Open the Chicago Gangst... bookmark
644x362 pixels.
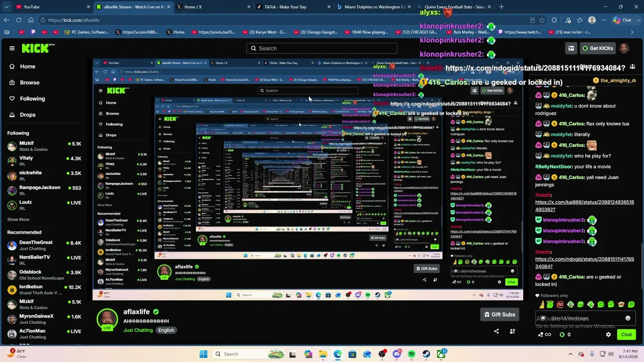tap(315, 32)
